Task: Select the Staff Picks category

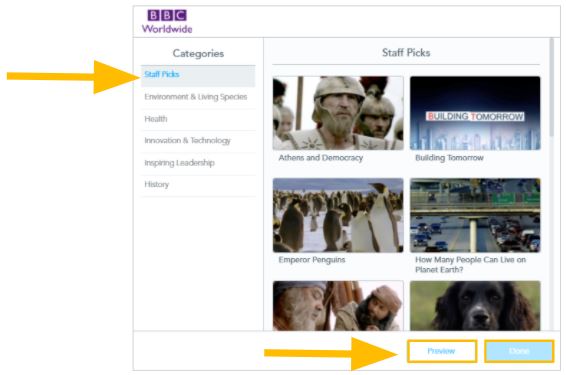Action: click(x=198, y=75)
